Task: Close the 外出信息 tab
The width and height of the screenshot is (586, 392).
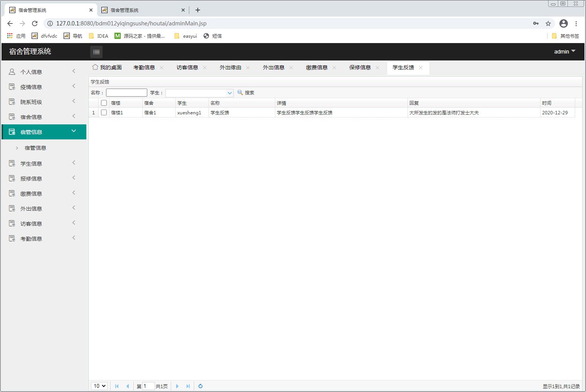Action: coord(291,68)
